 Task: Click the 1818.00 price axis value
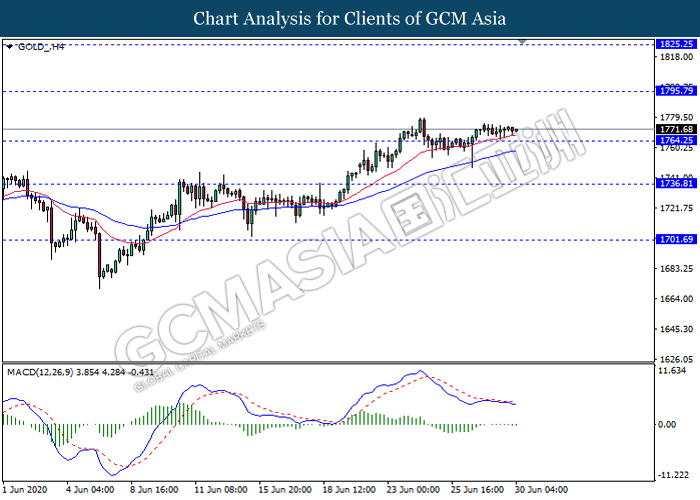pyautogui.click(x=676, y=57)
